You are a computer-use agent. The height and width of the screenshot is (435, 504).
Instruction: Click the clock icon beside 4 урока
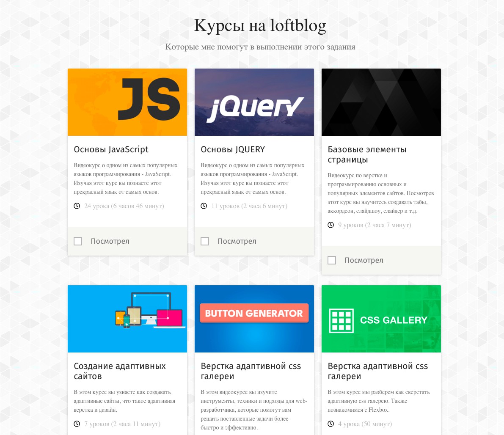point(331,424)
